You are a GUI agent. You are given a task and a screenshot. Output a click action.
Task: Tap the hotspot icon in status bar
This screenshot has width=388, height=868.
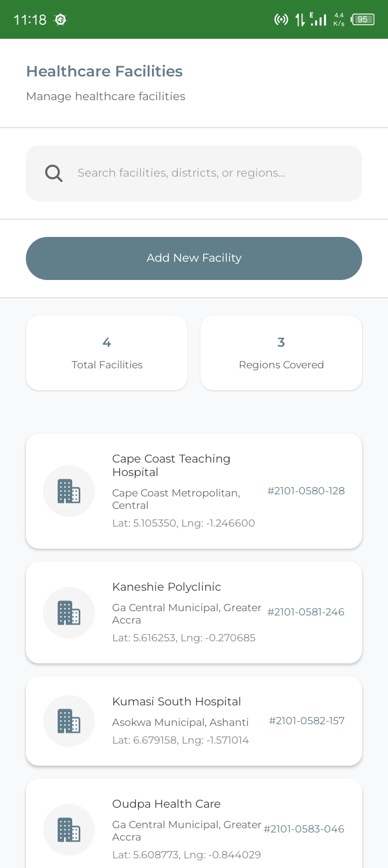click(281, 20)
